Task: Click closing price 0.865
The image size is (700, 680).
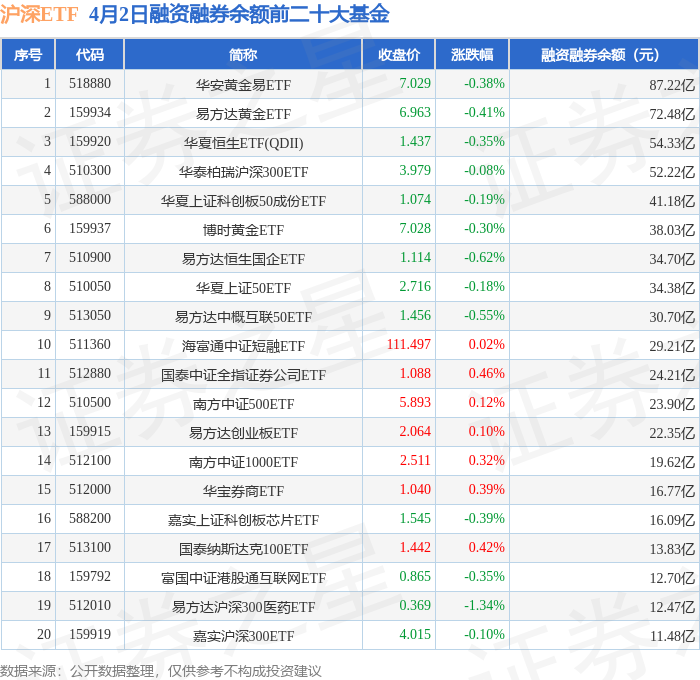Action: point(415,577)
